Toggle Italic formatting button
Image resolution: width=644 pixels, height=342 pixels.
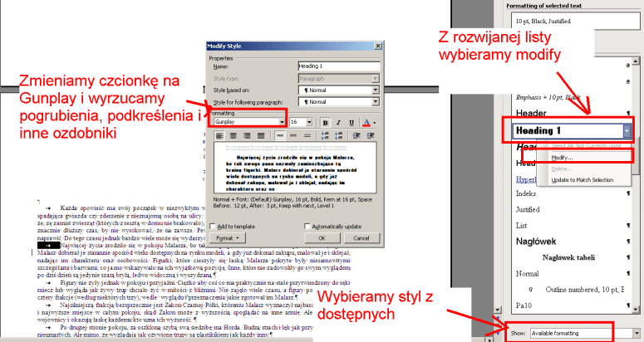338,122
